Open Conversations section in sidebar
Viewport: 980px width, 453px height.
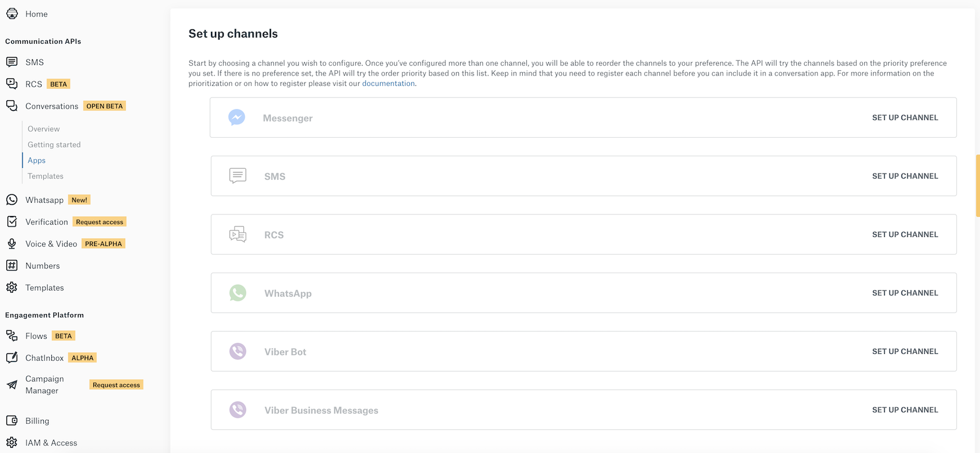52,106
